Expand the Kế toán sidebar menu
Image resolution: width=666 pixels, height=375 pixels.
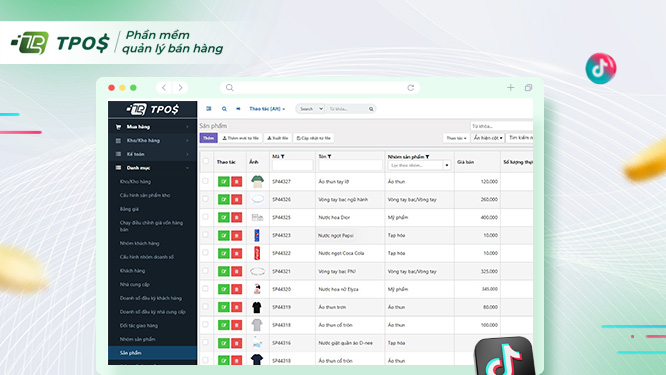[152, 154]
